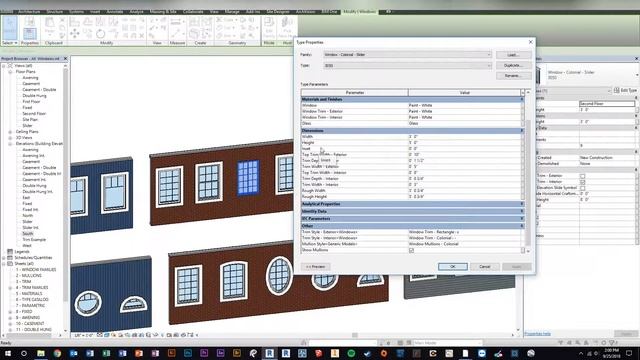Open Excel from the taskbar
The image size is (640, 360).
pos(106,353)
